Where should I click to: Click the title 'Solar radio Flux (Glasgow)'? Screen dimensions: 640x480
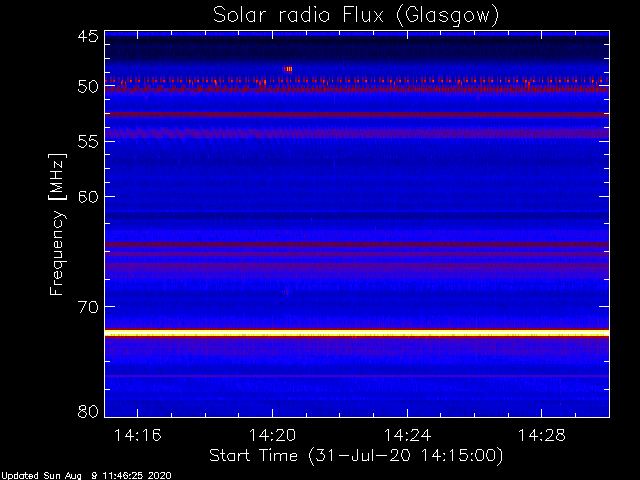point(356,16)
